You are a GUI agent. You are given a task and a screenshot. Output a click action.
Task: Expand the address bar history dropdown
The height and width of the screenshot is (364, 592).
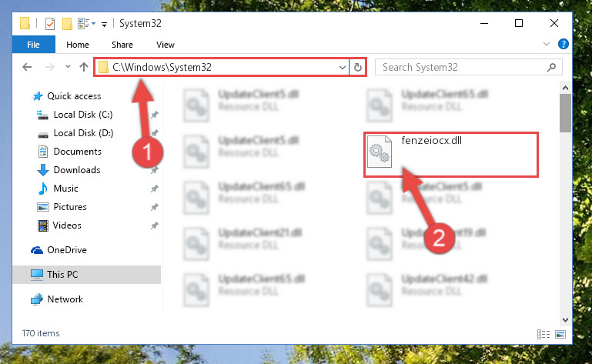click(x=342, y=68)
